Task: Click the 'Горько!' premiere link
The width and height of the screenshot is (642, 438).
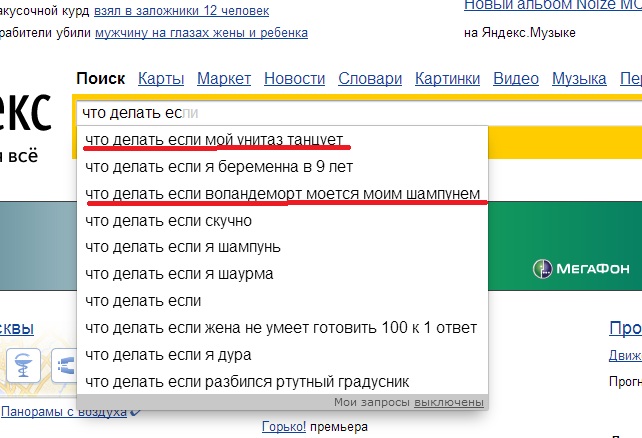Action: (284, 427)
